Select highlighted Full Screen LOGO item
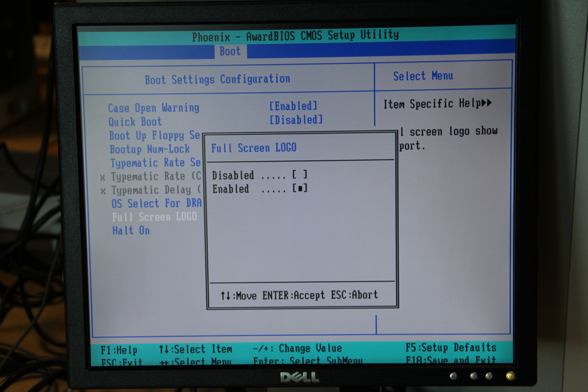588x392 pixels. (155, 217)
